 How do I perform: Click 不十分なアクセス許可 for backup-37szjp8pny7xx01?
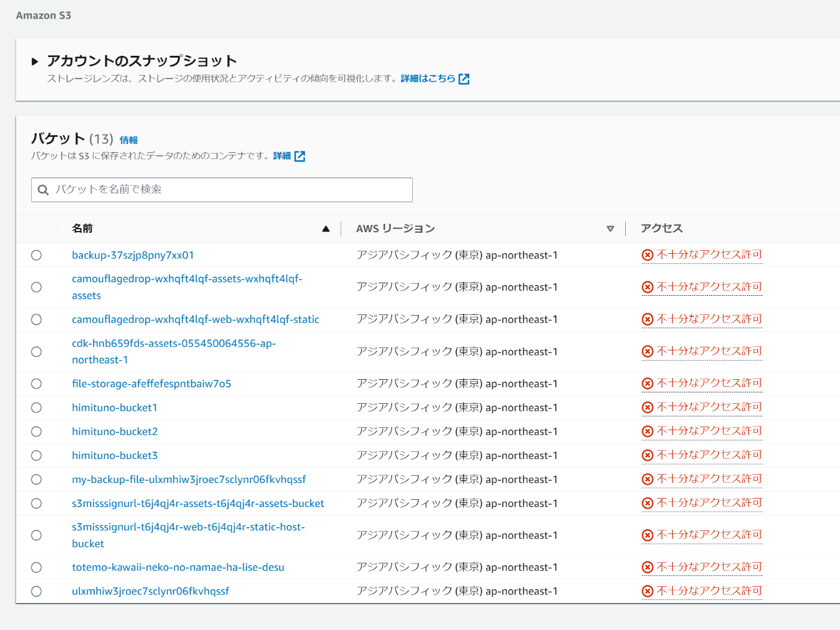pyautogui.click(x=709, y=254)
